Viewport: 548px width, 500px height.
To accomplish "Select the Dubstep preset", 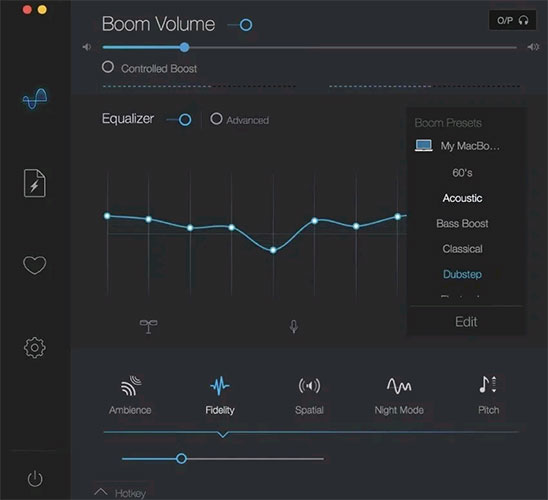I will point(462,274).
